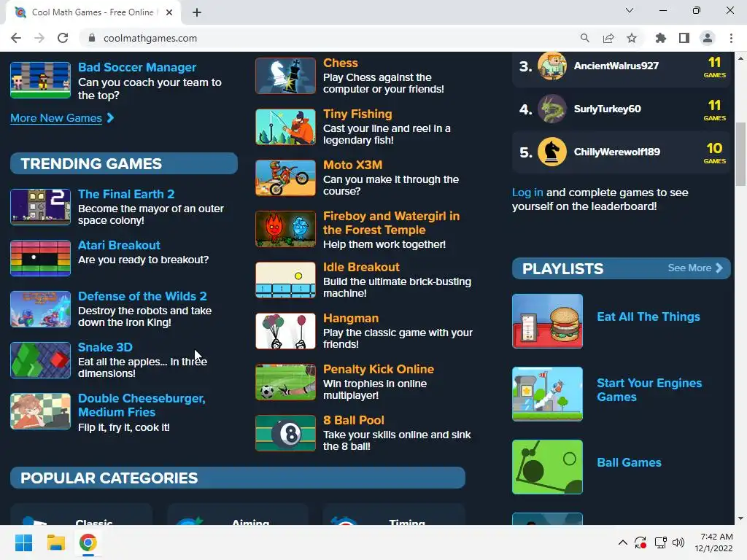Image resolution: width=747 pixels, height=560 pixels.
Task: Open the Eat All The Things playlist
Action: point(649,316)
